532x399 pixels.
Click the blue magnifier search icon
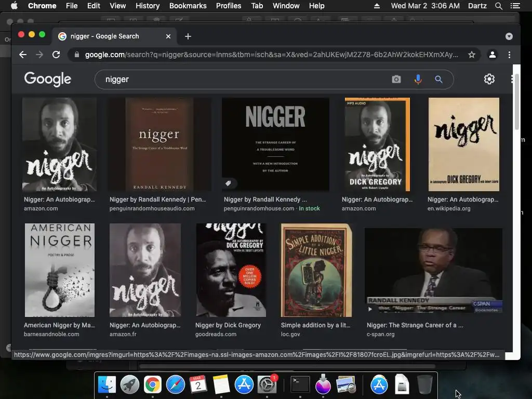tap(438, 79)
